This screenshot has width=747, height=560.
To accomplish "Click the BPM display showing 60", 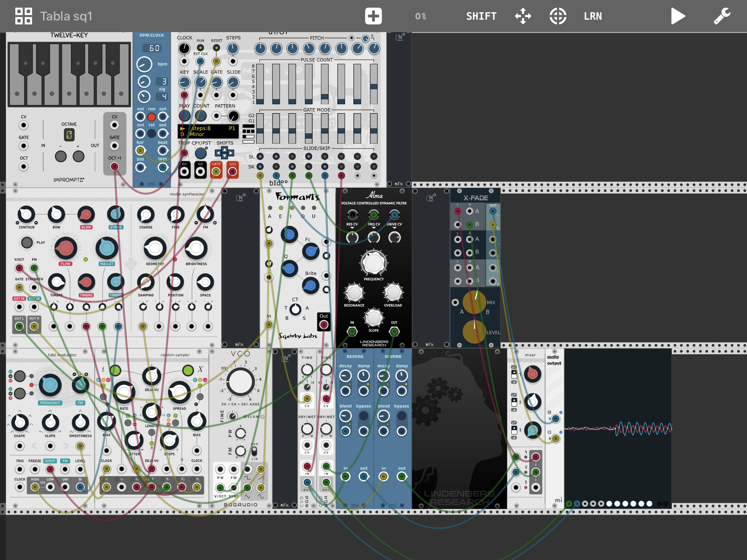I will pyautogui.click(x=152, y=48).
